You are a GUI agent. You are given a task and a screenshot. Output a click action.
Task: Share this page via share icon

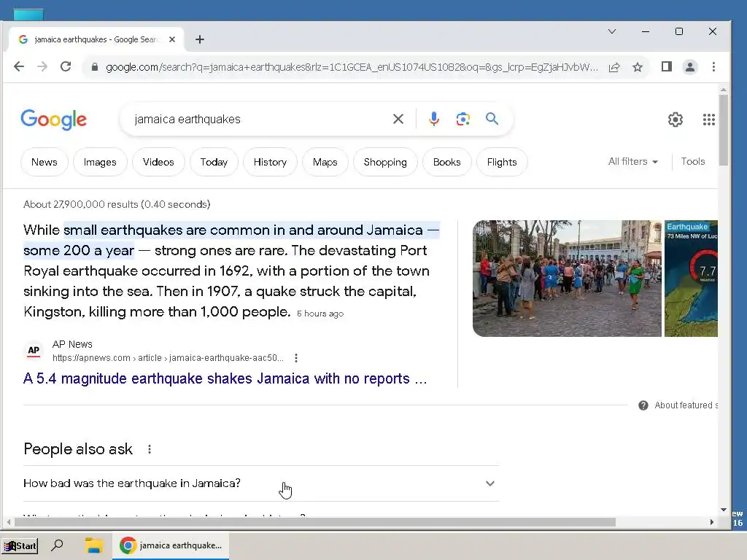614,67
